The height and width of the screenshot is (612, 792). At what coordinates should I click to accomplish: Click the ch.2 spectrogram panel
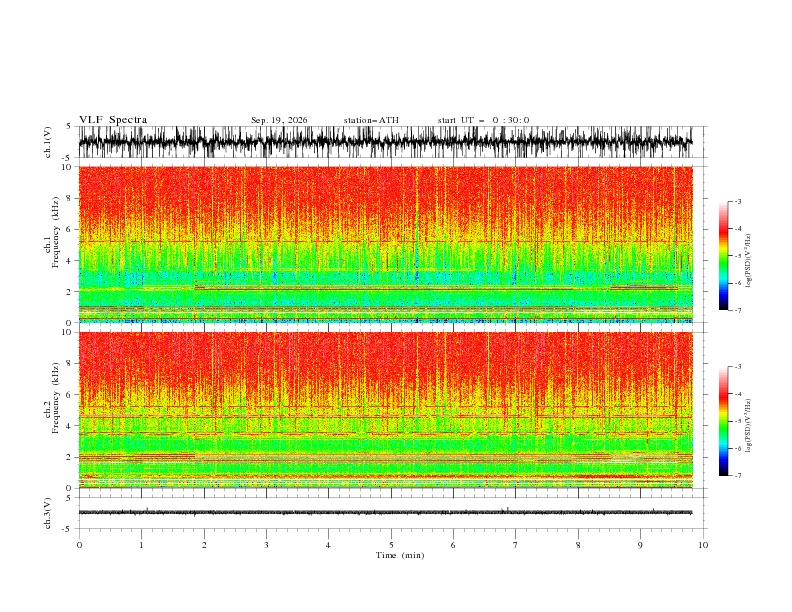pyautogui.click(x=385, y=410)
